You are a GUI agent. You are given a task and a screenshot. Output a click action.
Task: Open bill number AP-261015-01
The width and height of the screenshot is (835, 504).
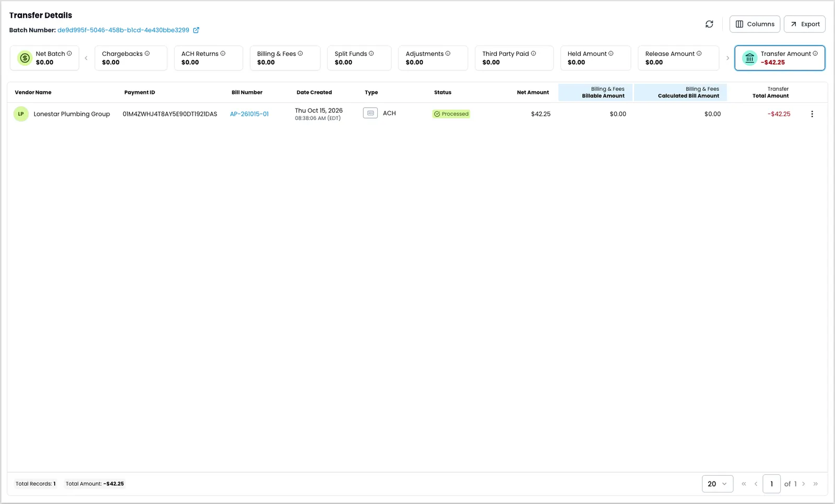249,114
